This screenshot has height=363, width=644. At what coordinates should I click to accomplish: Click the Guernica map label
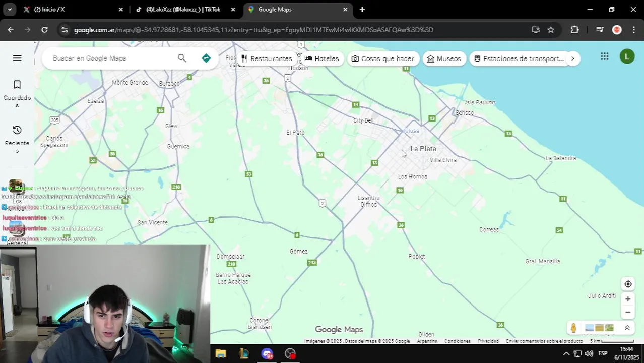(x=178, y=146)
